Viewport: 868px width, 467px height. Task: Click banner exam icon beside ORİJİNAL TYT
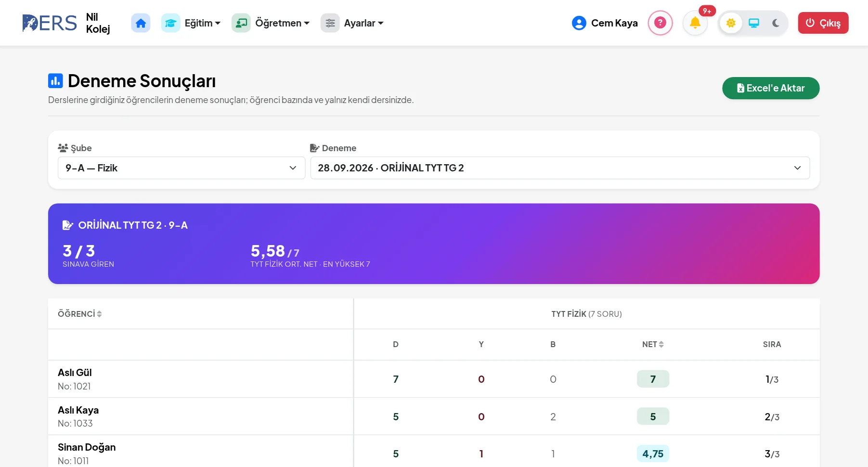(x=68, y=225)
